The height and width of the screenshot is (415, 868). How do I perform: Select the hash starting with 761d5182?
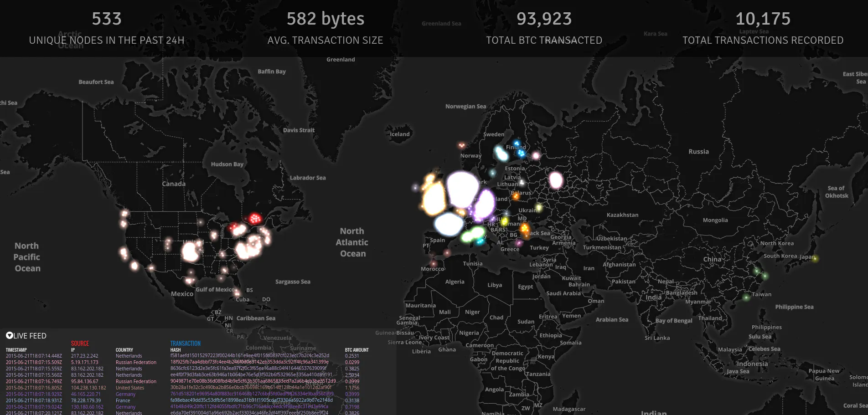(252, 394)
